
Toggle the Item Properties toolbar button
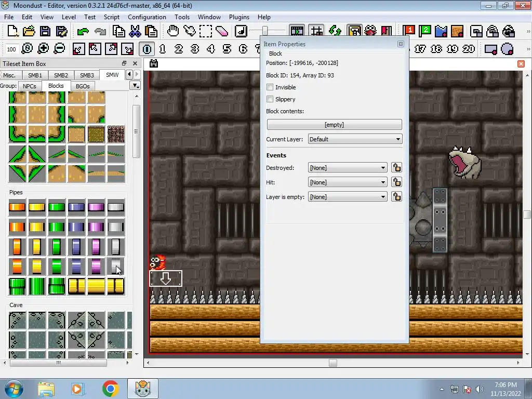[354, 31]
